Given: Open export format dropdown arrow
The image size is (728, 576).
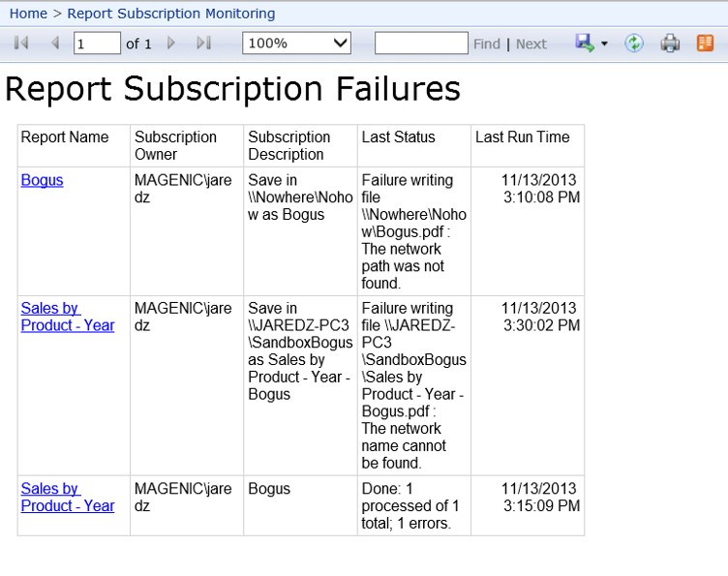Looking at the screenshot, I should [x=604, y=44].
